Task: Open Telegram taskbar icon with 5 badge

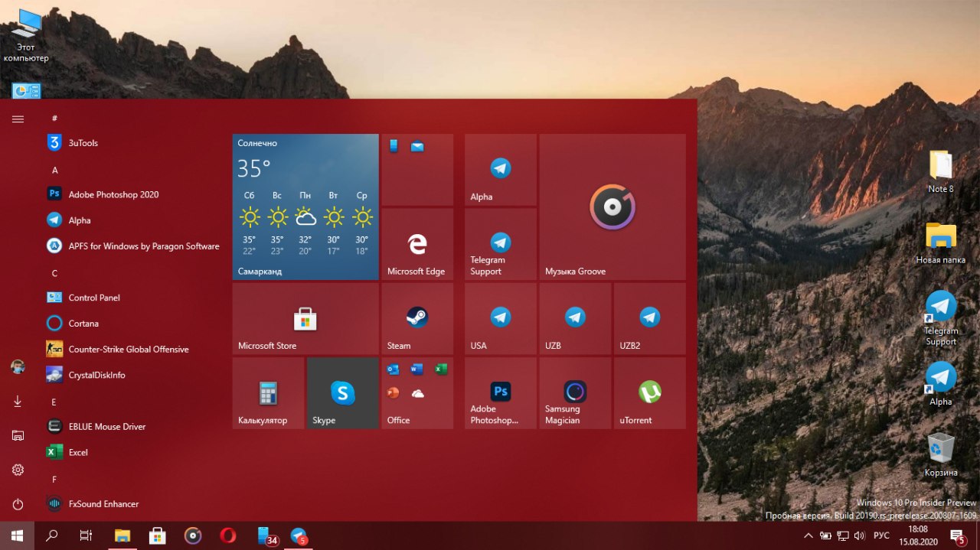Action: click(299, 535)
